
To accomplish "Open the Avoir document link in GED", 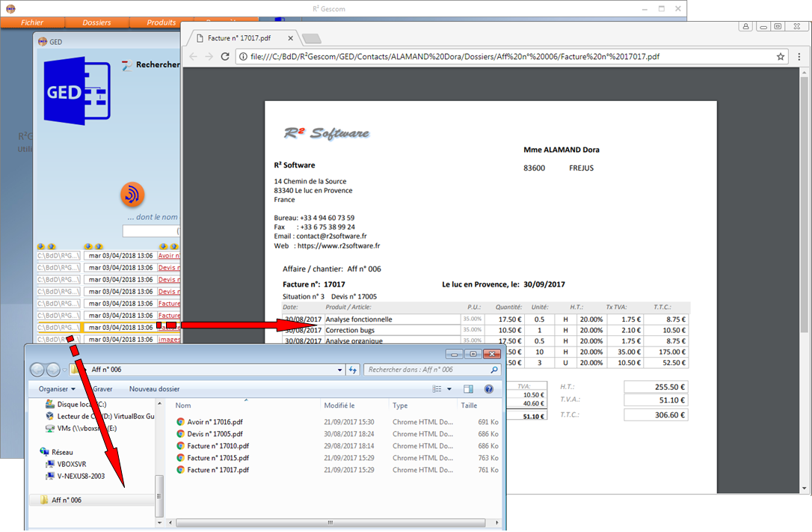I will (x=169, y=255).
